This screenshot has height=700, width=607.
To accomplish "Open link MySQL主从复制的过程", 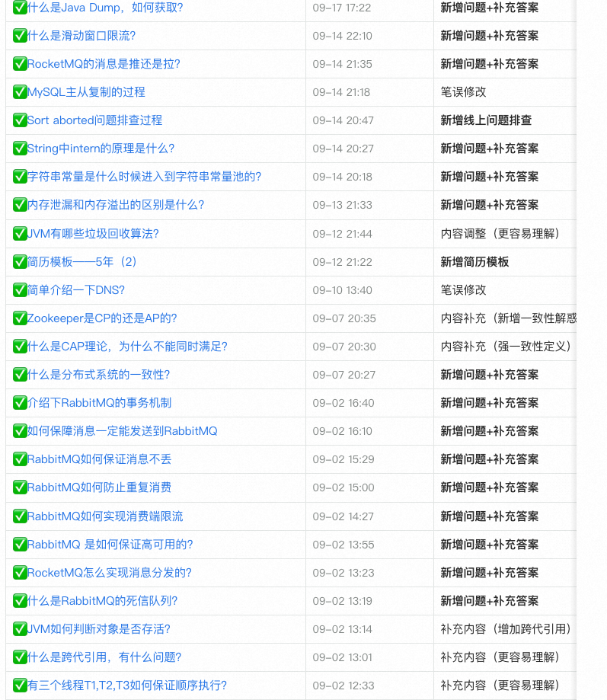I will (x=86, y=92).
